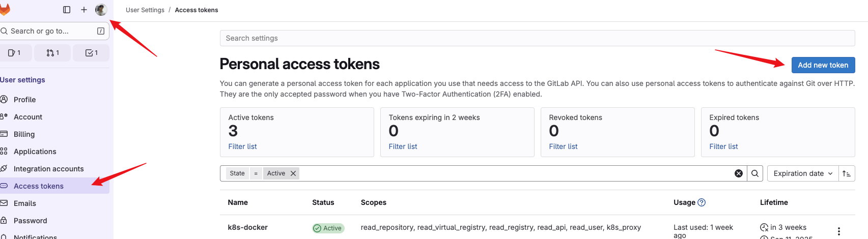Open the Expiration date sort dropdown
868x239 pixels.
[802, 173]
